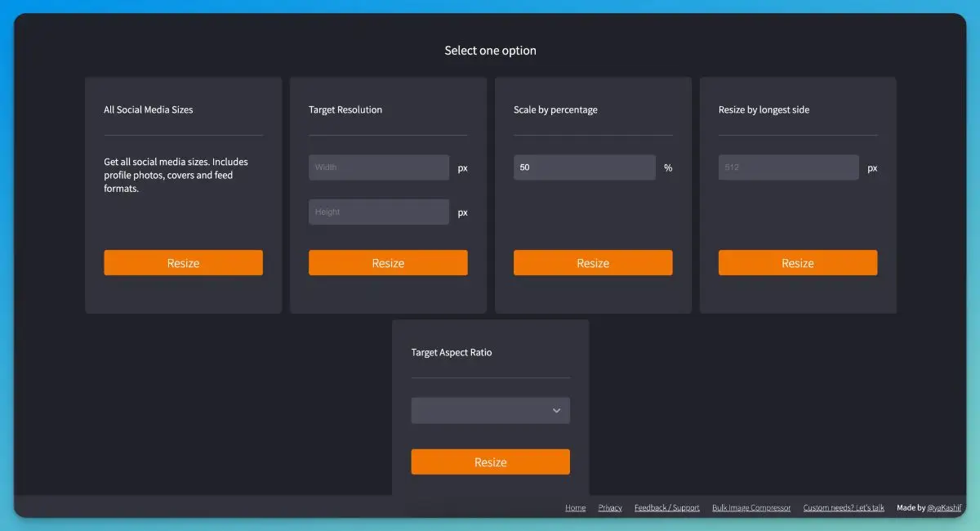Click Resize under All Social Media Sizes
Screen dimensions: 980x531
pyautogui.click(x=183, y=263)
